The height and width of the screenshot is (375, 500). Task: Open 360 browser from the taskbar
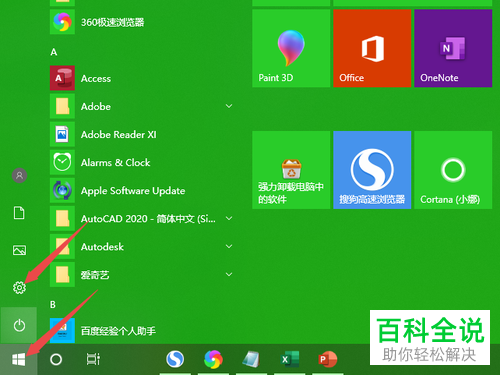click(213, 359)
